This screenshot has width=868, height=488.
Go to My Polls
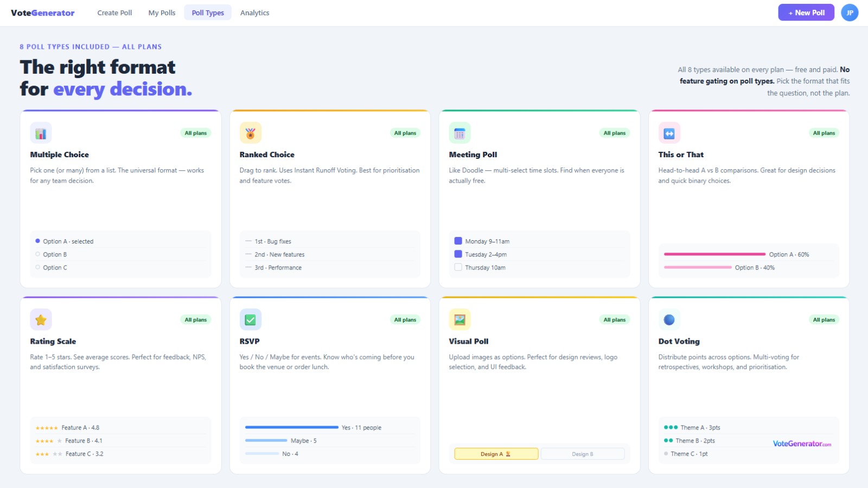[x=162, y=13]
